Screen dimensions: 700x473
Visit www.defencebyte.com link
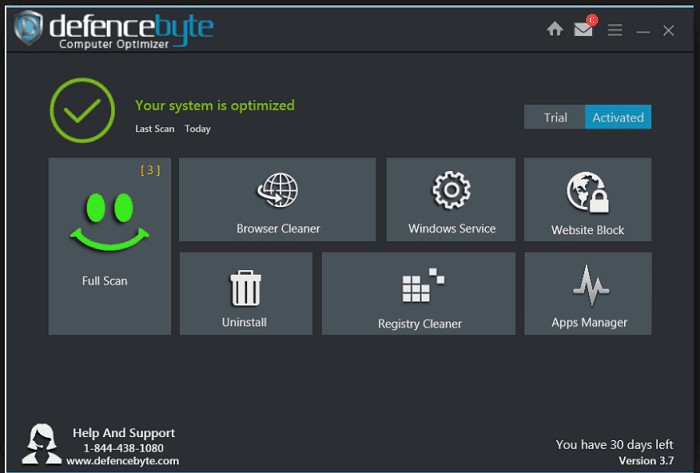coord(123,461)
